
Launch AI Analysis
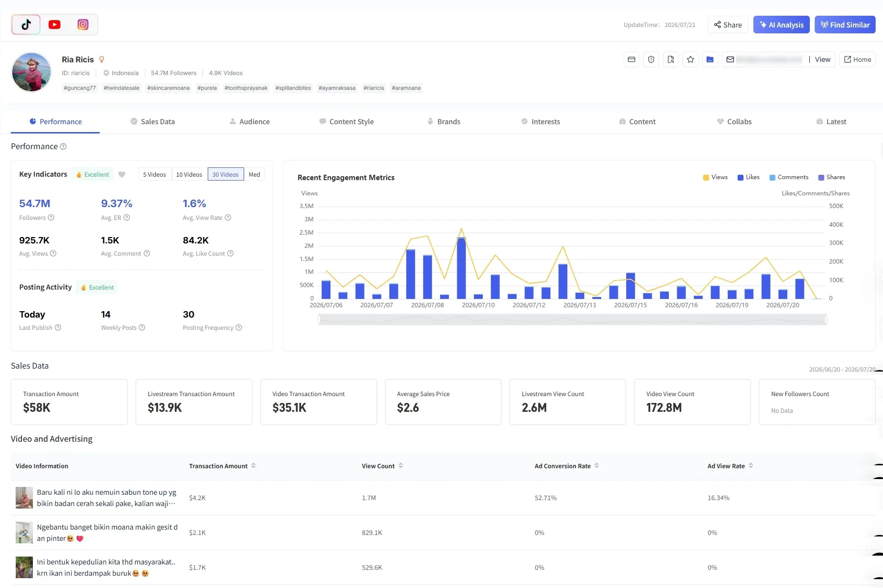(782, 25)
